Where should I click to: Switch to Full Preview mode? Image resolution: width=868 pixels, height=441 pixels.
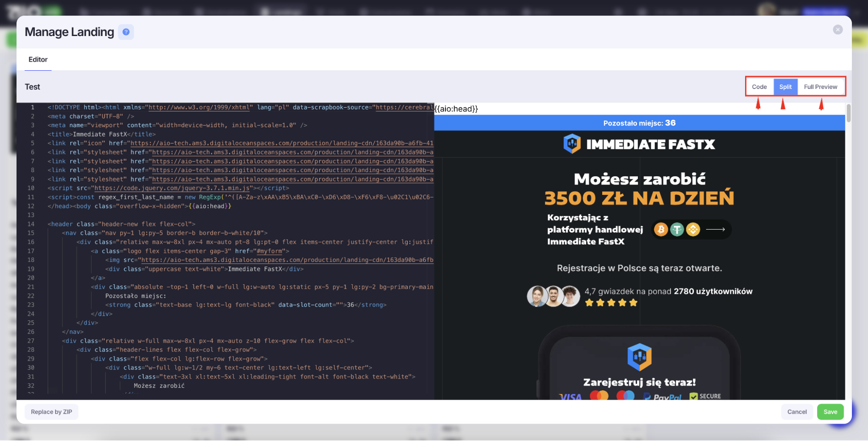(x=820, y=87)
